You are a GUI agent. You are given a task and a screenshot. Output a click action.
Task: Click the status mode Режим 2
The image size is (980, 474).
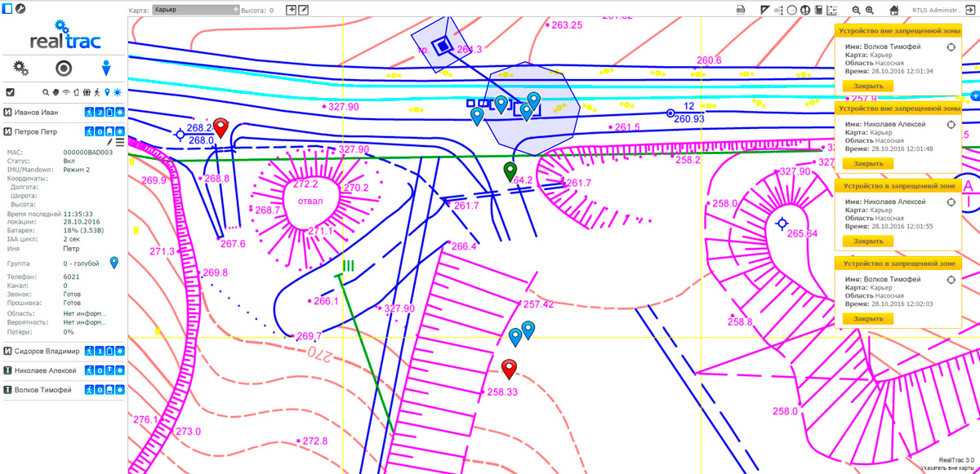pyautogui.click(x=77, y=170)
